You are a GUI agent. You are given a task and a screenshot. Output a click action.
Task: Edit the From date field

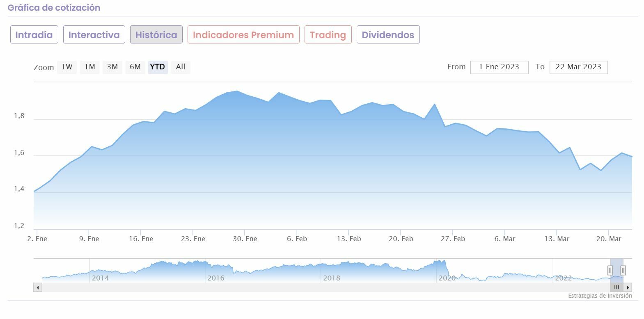pos(499,67)
